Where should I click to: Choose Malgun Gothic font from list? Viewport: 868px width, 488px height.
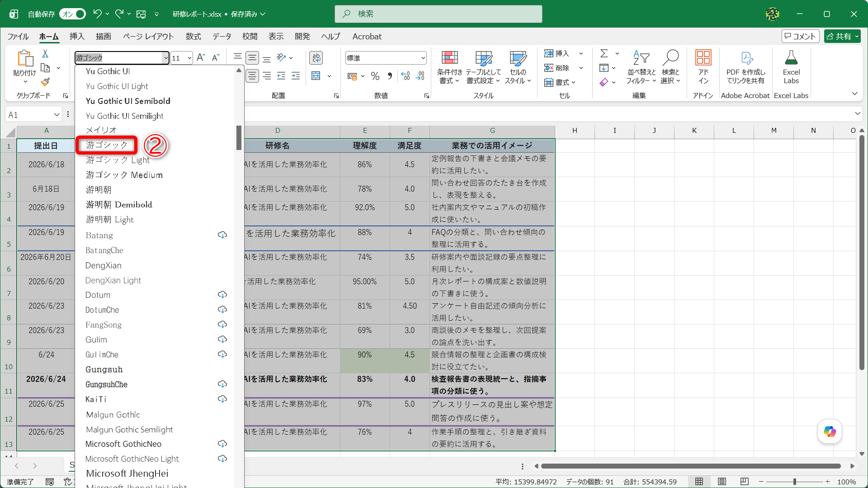(x=113, y=414)
